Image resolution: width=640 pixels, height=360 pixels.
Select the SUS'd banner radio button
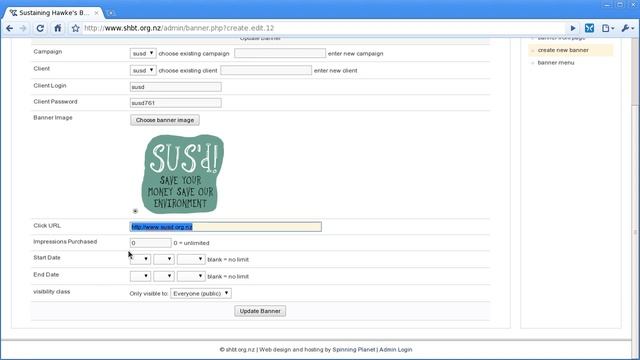135,211
